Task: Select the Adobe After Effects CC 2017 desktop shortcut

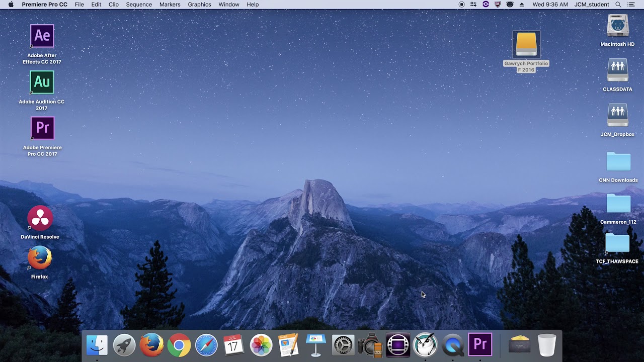Action: (x=42, y=36)
